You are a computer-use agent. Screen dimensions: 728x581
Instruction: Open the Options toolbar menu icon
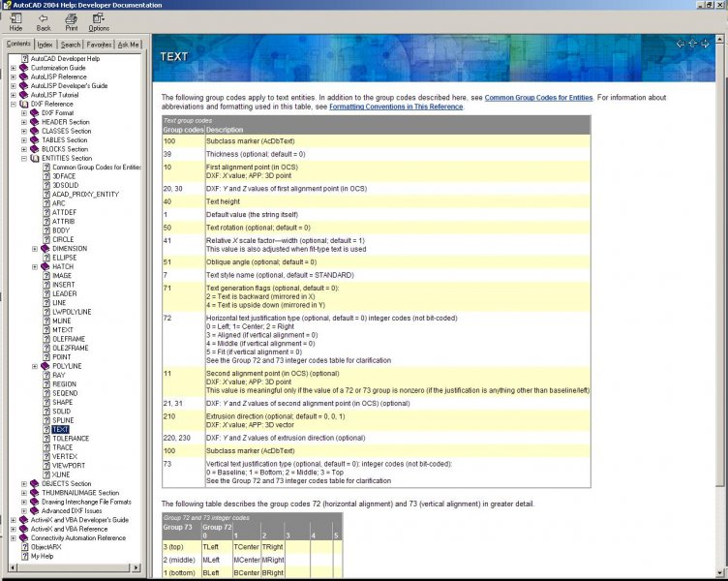point(99,18)
